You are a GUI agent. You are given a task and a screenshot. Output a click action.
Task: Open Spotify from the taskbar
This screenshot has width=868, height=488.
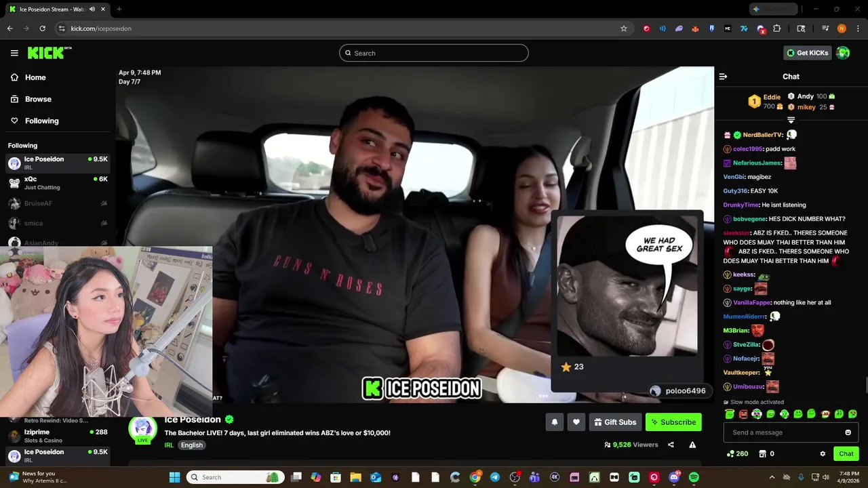[x=694, y=477]
